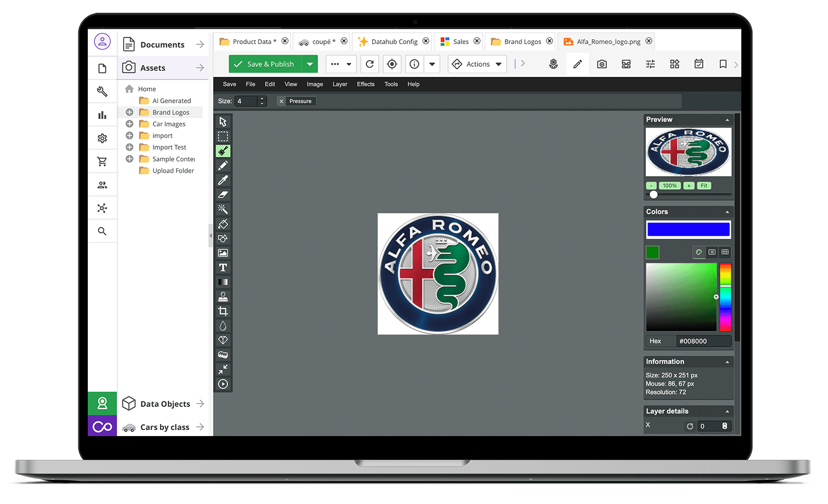Viewport: 828px width, 504px height.
Task: Open the Actions dropdown
Action: coord(477,64)
